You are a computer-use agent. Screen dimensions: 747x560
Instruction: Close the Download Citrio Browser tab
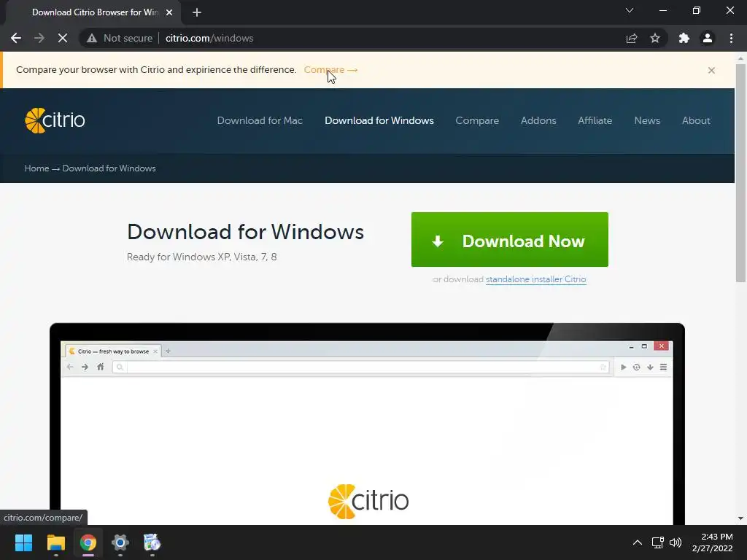(169, 12)
